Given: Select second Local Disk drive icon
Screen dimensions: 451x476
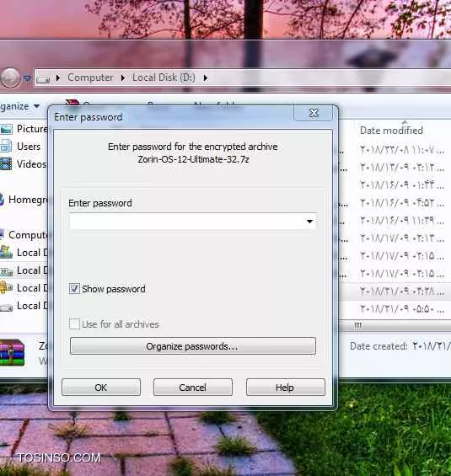Looking at the screenshot, I should pos(7,270).
